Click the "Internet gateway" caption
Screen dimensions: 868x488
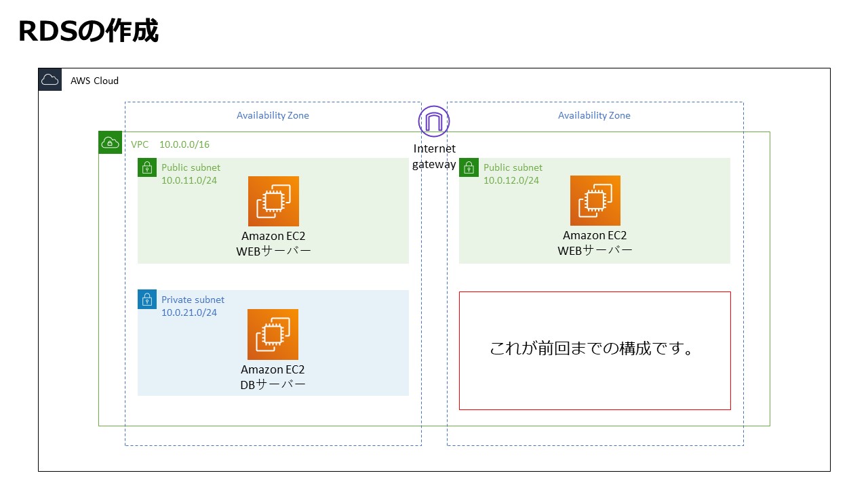(x=434, y=157)
